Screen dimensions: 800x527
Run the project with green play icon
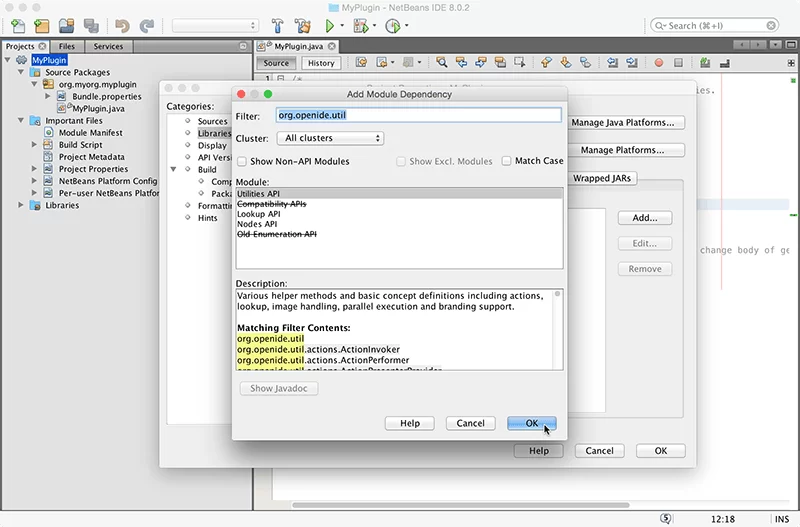pos(330,26)
